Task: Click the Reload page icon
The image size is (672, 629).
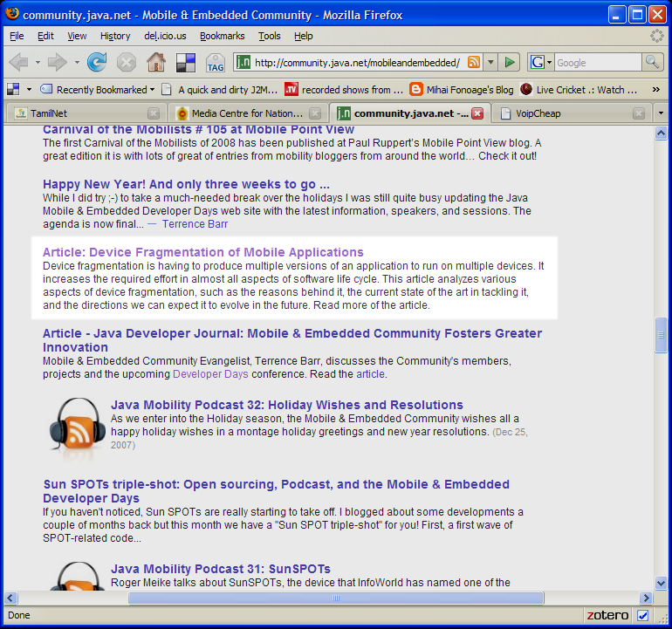Action: (x=97, y=62)
